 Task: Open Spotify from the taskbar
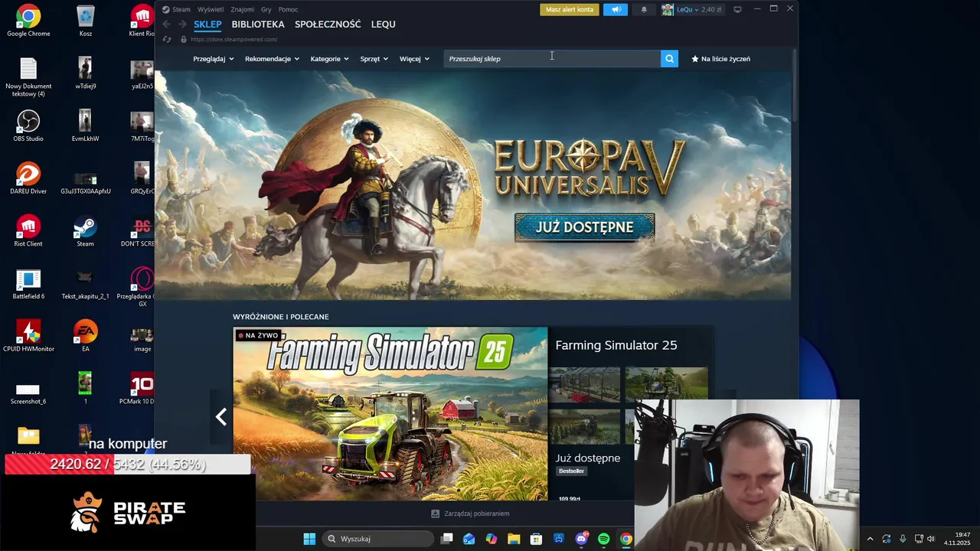pos(603,539)
